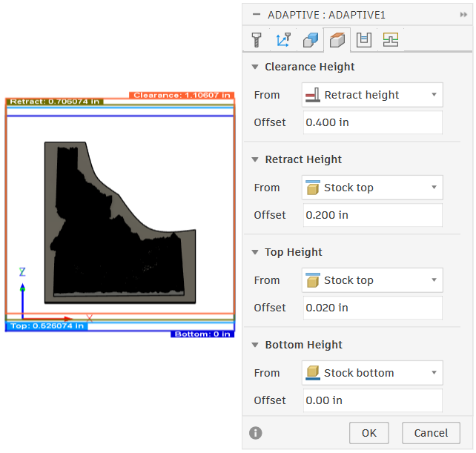Click the Cancel button
476x453 pixels.
click(x=431, y=433)
